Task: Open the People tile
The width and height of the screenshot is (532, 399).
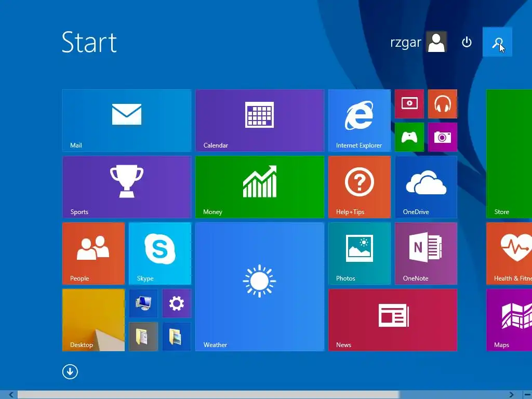Action: [x=94, y=254]
